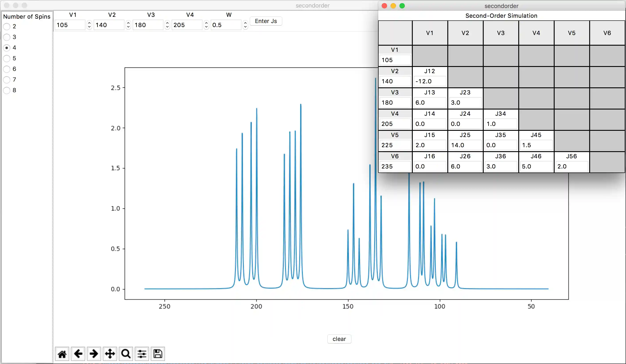
Task: Select the Pan axes tool icon
Action: click(110, 354)
